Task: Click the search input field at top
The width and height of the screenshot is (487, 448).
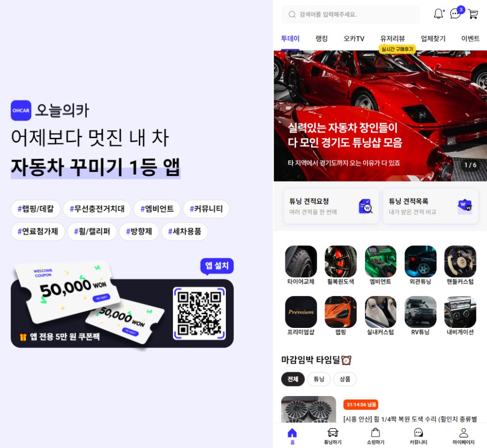Action: point(350,14)
